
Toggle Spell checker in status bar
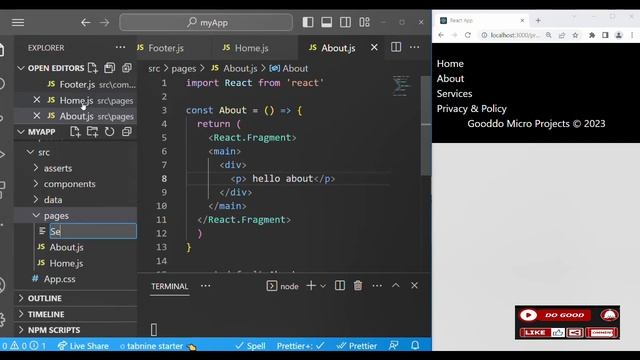point(251,346)
